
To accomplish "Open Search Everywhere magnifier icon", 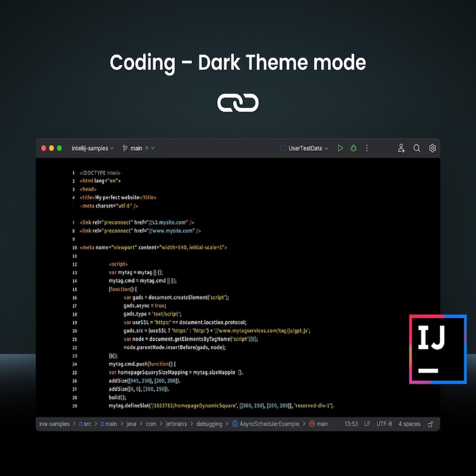I will (x=417, y=148).
